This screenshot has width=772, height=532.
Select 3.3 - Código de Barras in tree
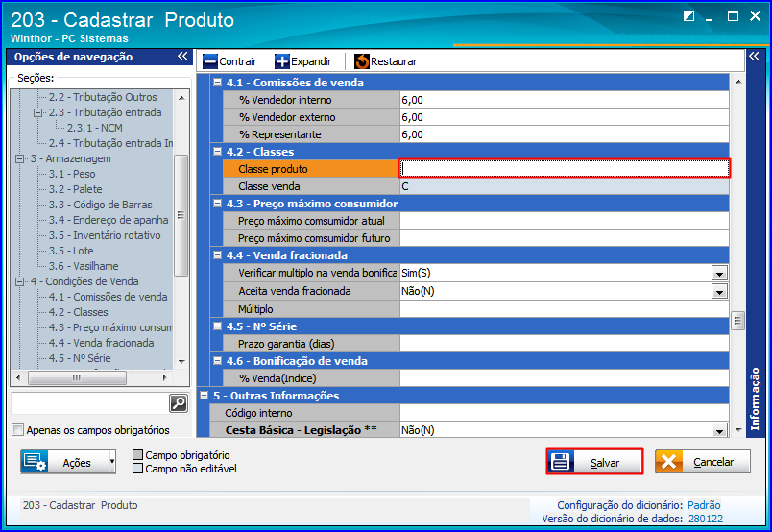(101, 205)
